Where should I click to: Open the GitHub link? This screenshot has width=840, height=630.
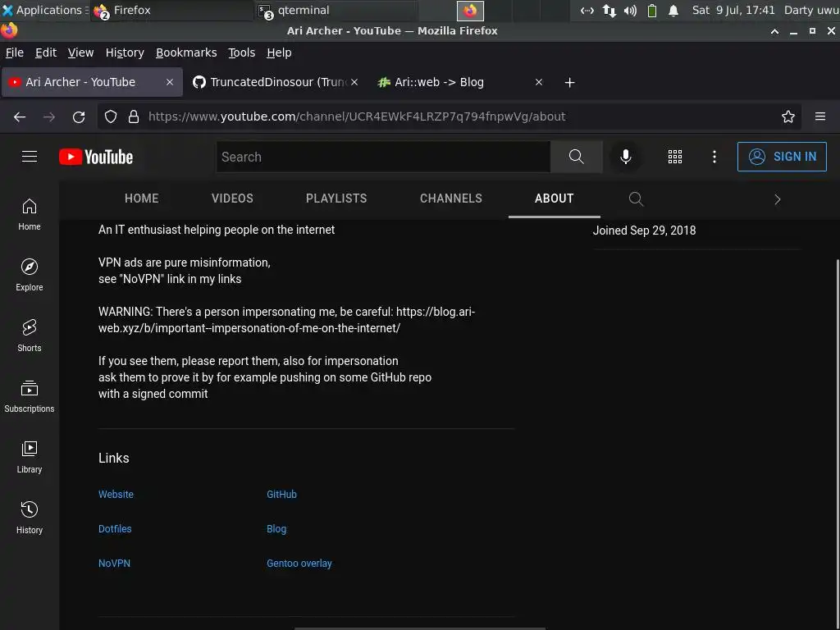[282, 495]
